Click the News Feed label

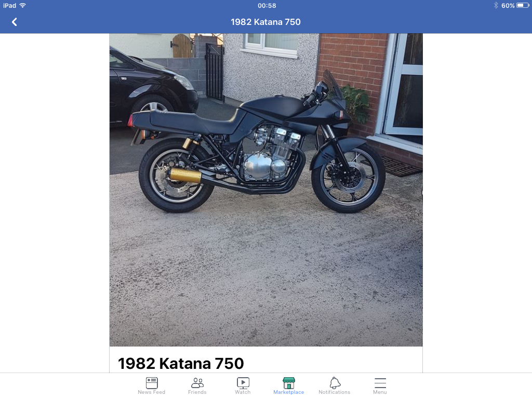pyautogui.click(x=152, y=392)
